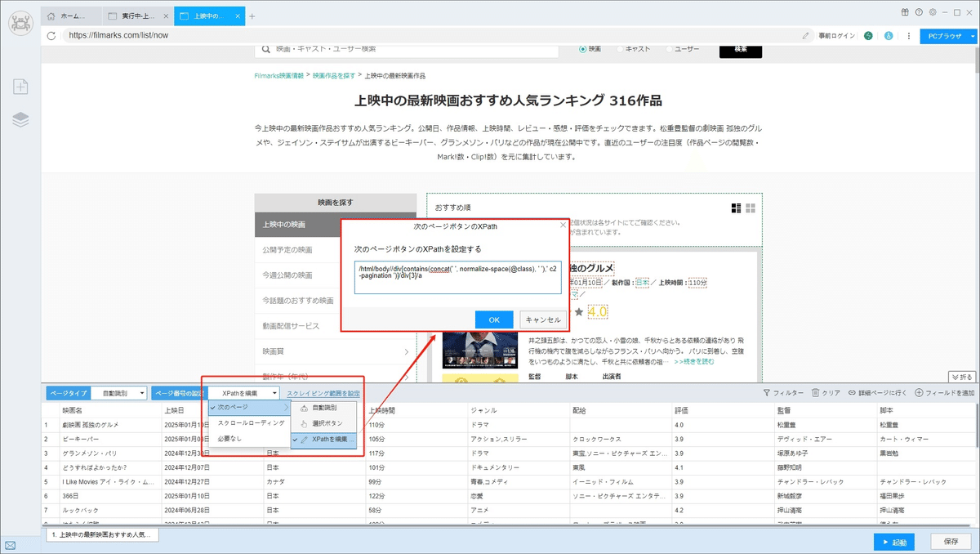
Task: Click キャンセル in the XPath dialog
Action: (543, 319)
